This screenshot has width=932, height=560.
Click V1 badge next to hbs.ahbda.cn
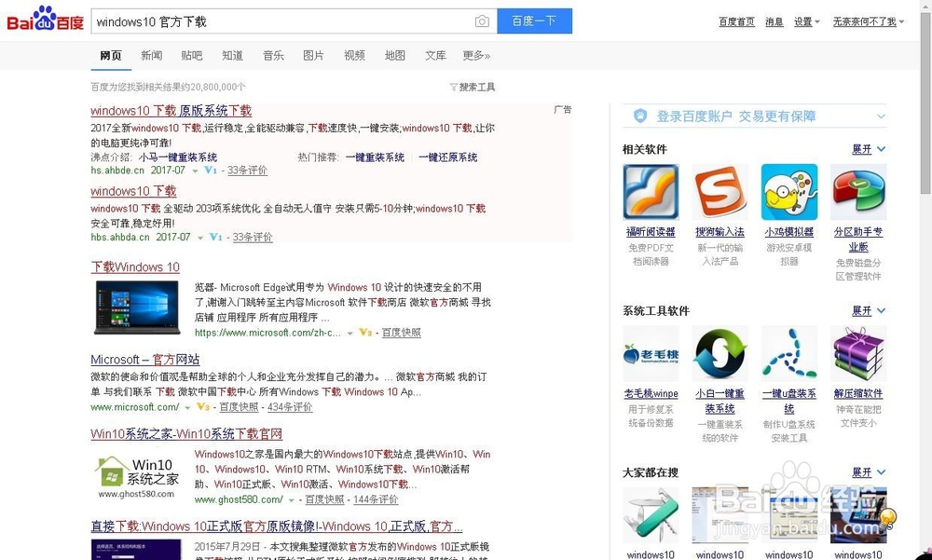click(216, 237)
